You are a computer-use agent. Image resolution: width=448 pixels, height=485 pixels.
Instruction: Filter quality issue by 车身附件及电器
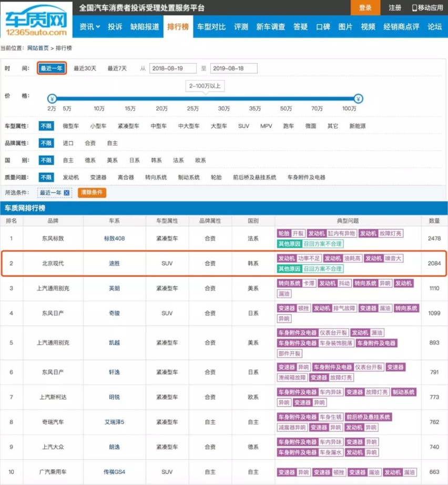point(307,178)
